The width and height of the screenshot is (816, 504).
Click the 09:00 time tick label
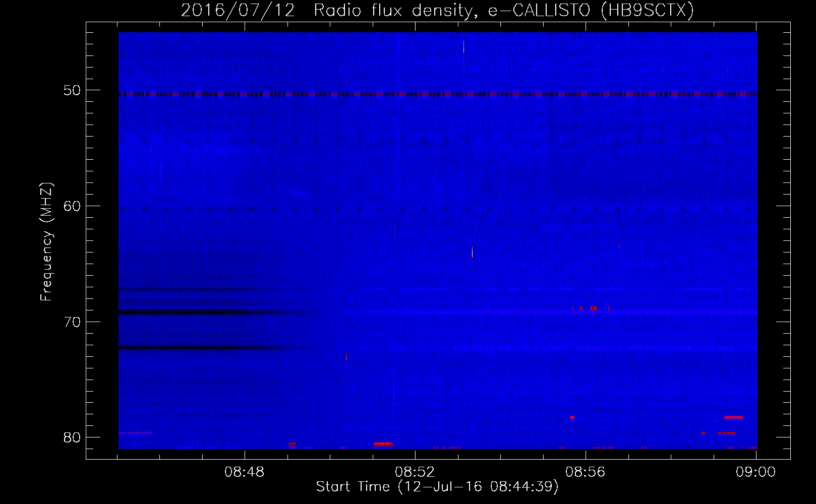[x=756, y=472]
